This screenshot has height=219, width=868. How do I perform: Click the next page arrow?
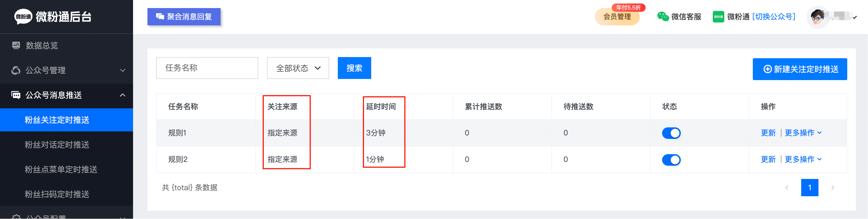(x=833, y=188)
